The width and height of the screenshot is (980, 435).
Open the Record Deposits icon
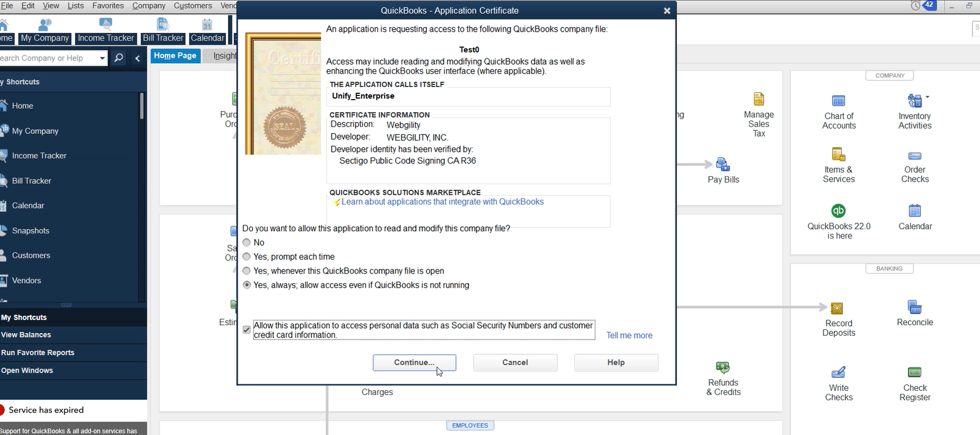pyautogui.click(x=837, y=308)
